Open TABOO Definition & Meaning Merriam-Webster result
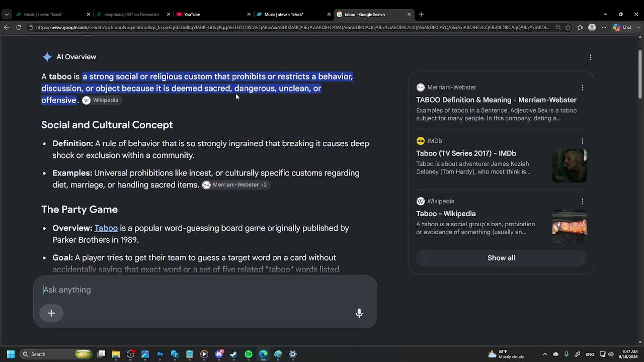Image resolution: width=644 pixels, height=362 pixels. pyautogui.click(x=496, y=100)
